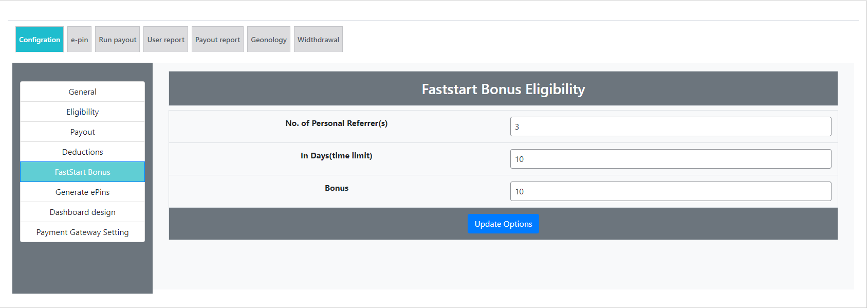Image resolution: width=868 pixels, height=308 pixels.
Task: Open Payment Gateway Setting
Action: (82, 232)
